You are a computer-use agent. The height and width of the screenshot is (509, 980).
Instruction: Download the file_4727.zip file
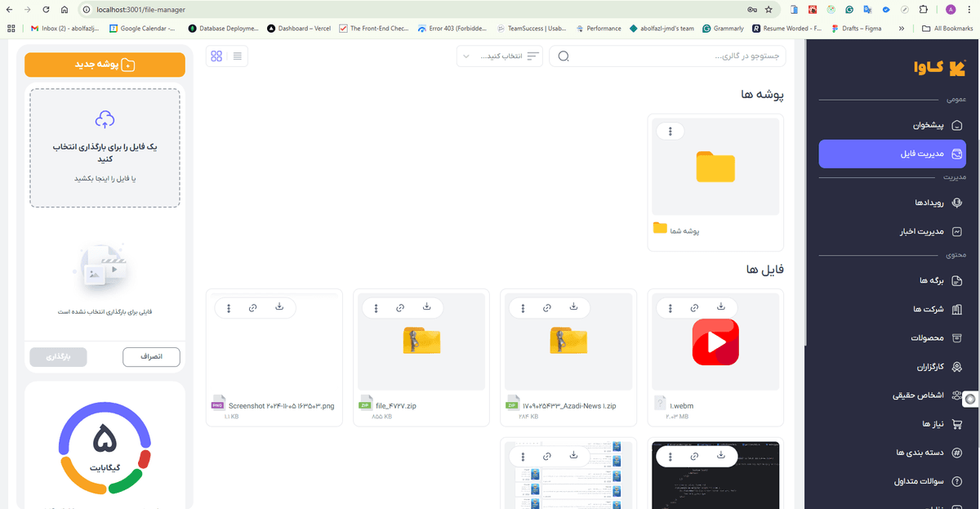click(x=427, y=307)
